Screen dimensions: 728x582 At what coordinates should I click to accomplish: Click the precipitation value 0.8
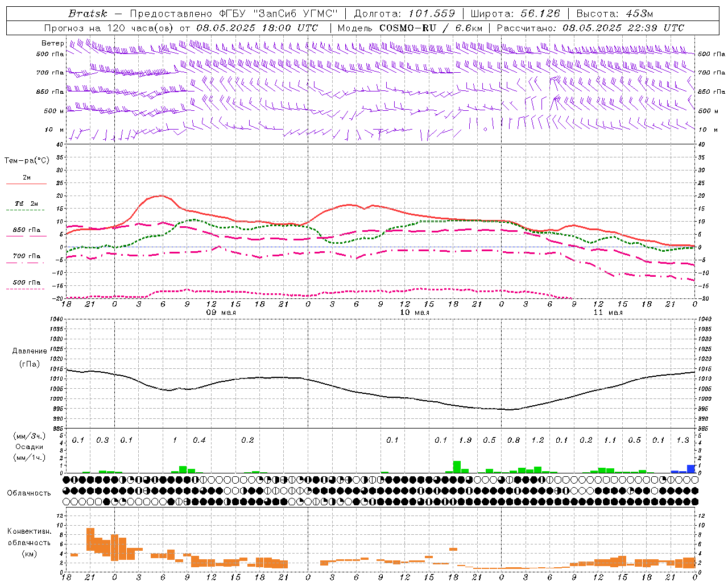pos(514,440)
